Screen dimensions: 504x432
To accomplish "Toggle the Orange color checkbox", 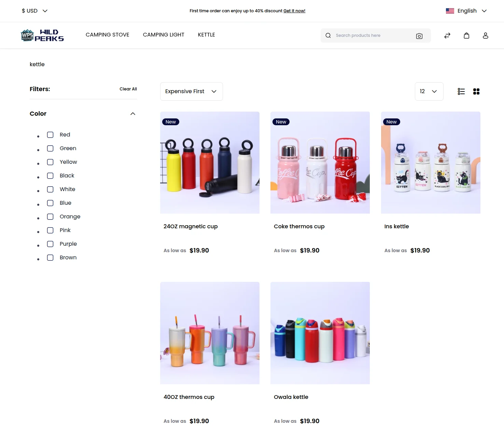I will tap(50, 217).
